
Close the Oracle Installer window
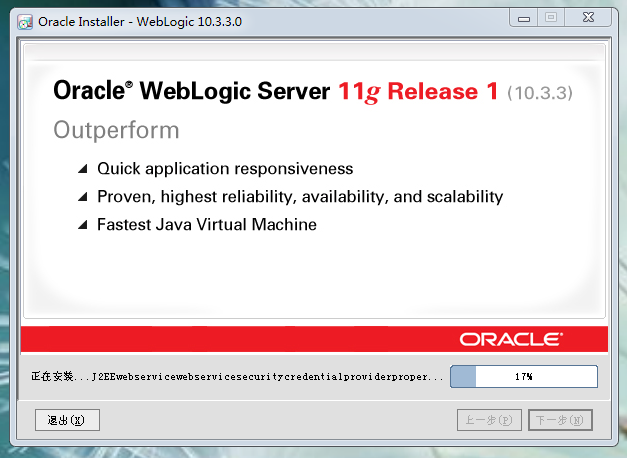click(588, 18)
